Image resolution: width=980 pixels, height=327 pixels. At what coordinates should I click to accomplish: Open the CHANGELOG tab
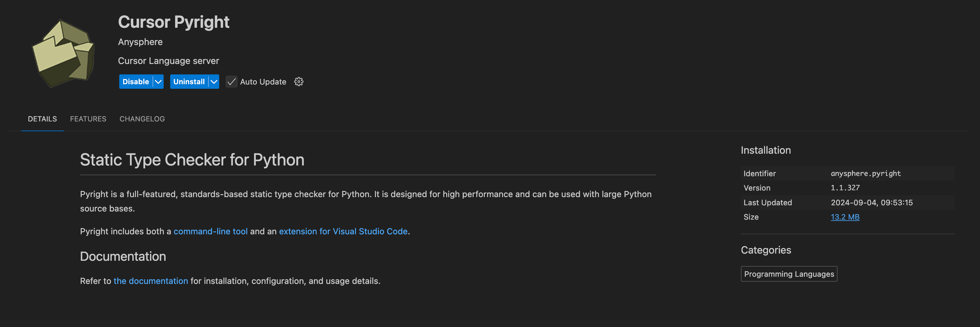[x=142, y=119]
